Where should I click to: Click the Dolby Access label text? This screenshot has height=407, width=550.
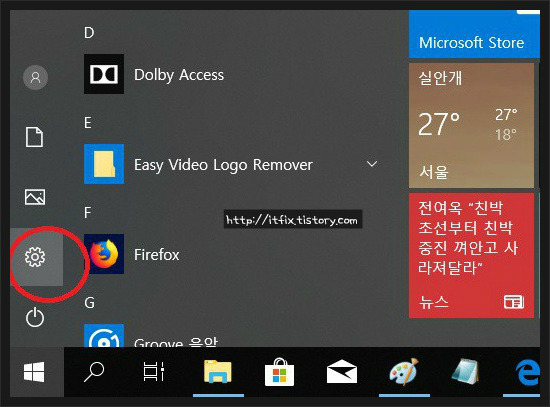(x=179, y=75)
